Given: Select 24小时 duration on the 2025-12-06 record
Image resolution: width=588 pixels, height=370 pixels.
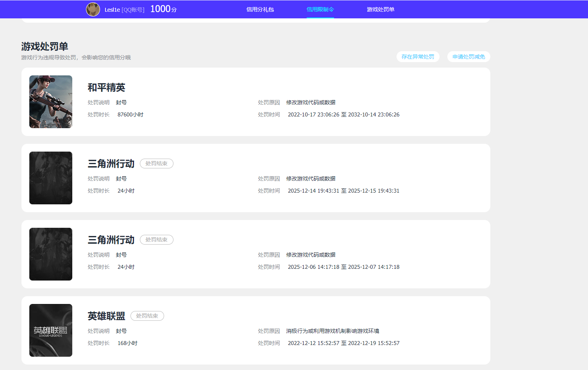Looking at the screenshot, I should [x=126, y=267].
